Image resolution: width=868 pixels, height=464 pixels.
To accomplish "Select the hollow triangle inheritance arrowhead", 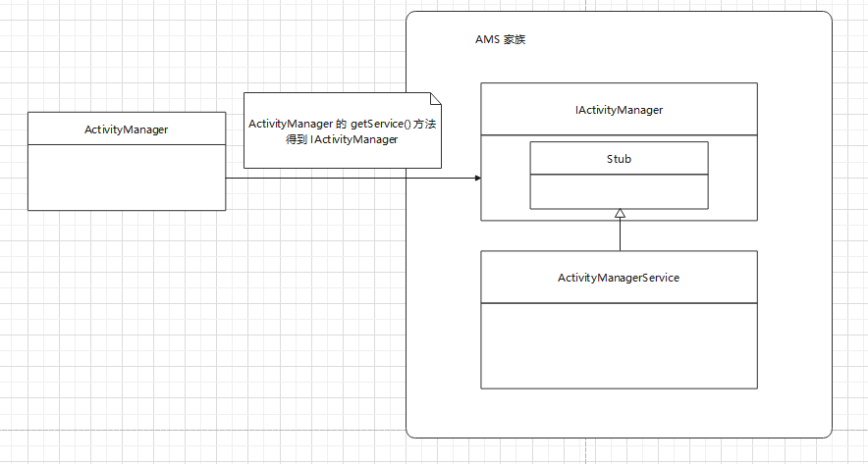I will point(620,214).
